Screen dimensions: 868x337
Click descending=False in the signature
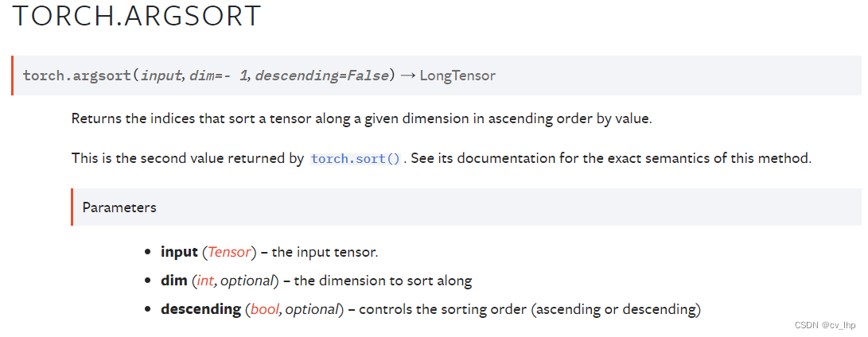pos(321,76)
